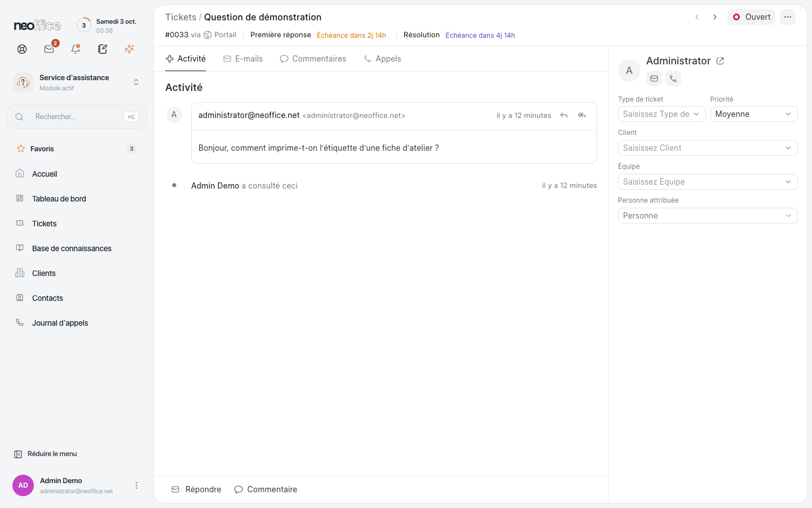Screen dimensions: 812x508
Task: Open Tableau de bord in the sidebar
Action: [77, 199]
